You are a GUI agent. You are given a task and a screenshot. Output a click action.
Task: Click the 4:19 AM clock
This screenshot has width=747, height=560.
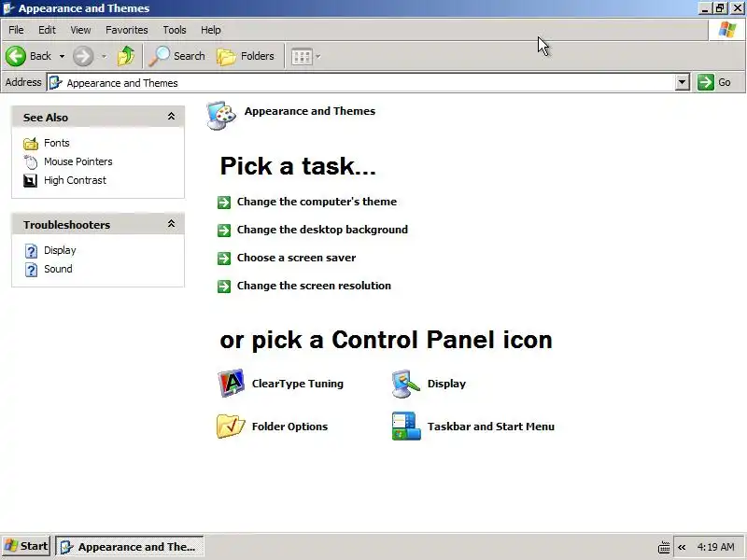(715, 547)
